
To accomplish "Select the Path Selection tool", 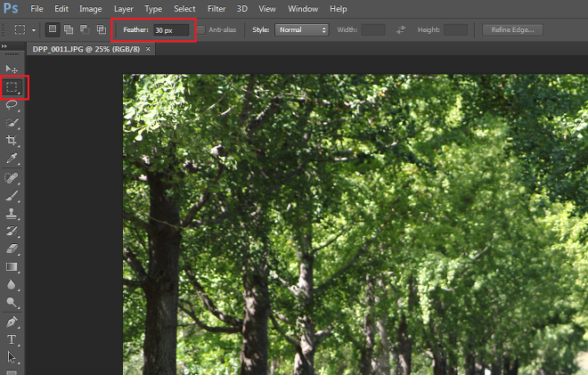I will coord(12,357).
